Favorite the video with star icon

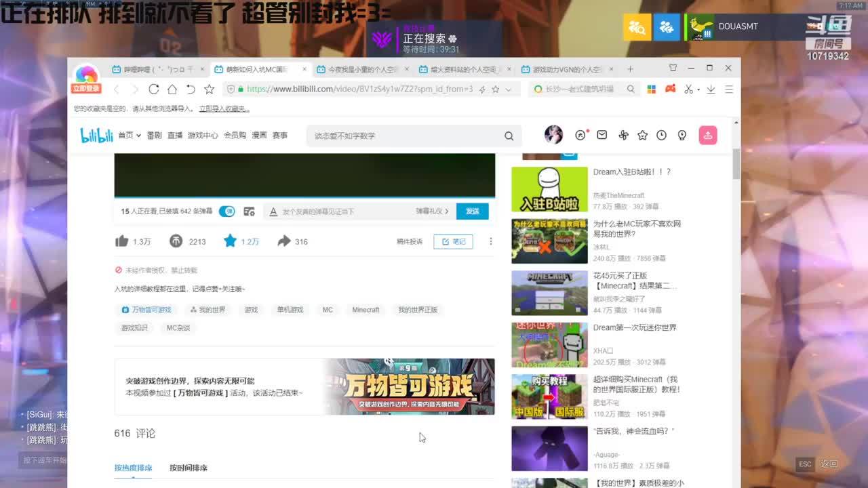[x=230, y=241]
